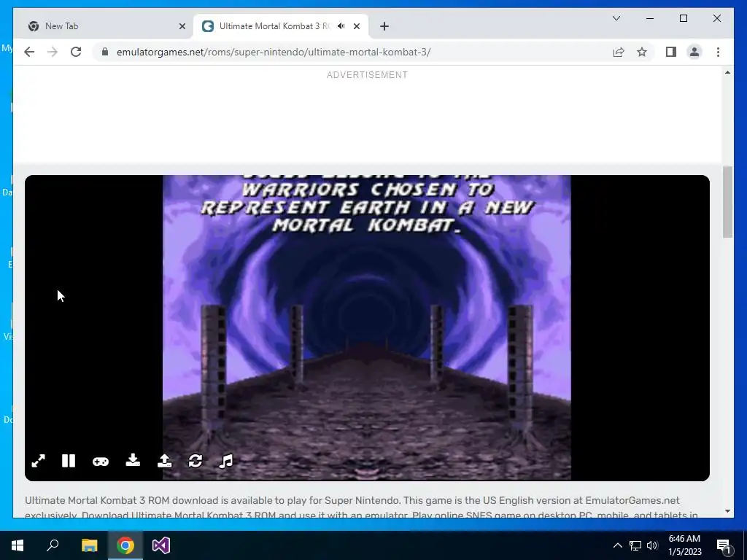The height and width of the screenshot is (560, 747).
Task: Close the Ultimate Mortal Kombat 3 tab
Action: (x=356, y=26)
